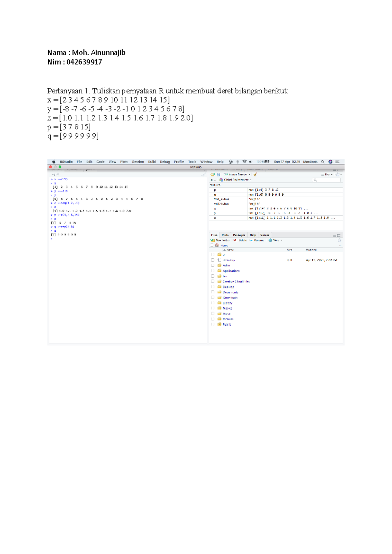This screenshot has width=392, height=554.
Task: Sort files by Name column header
Action: (230, 250)
